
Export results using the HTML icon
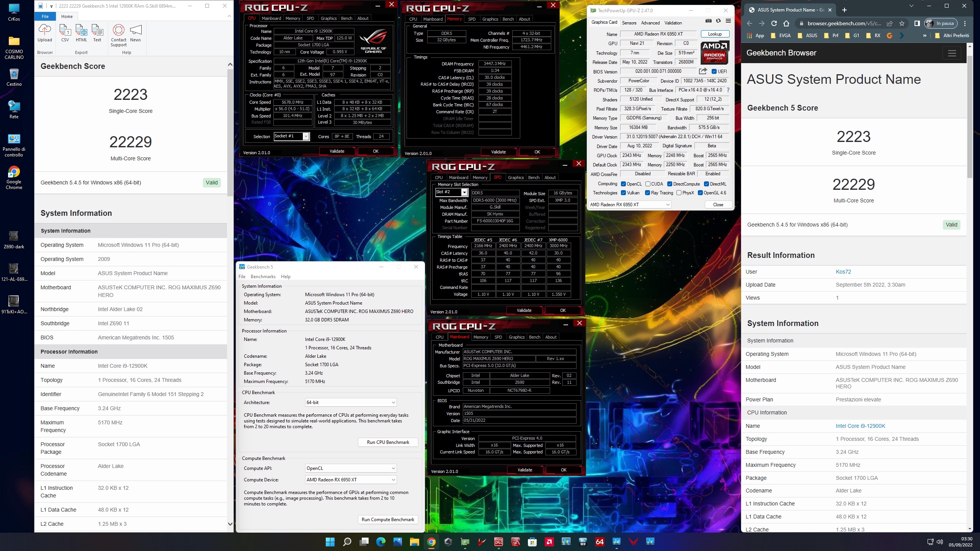[81, 33]
